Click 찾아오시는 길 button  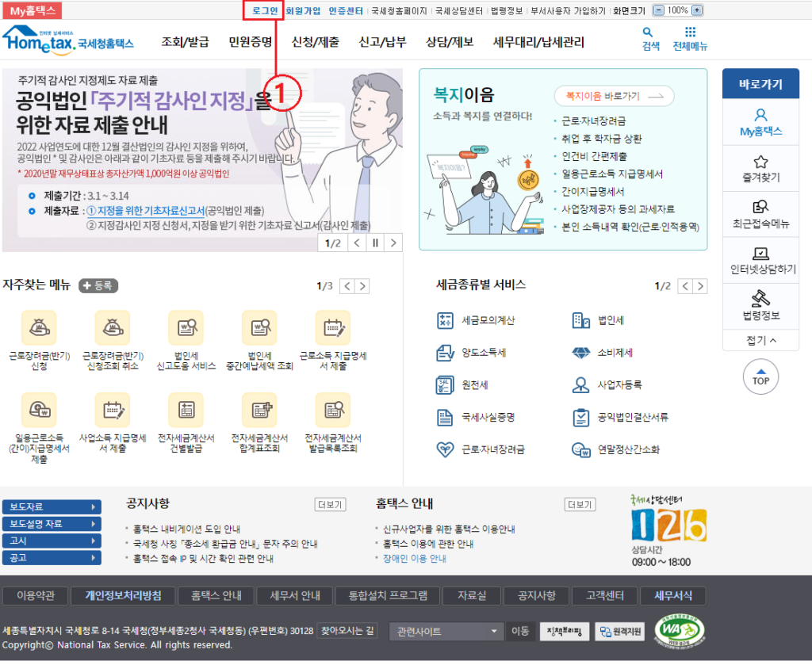[x=347, y=631]
